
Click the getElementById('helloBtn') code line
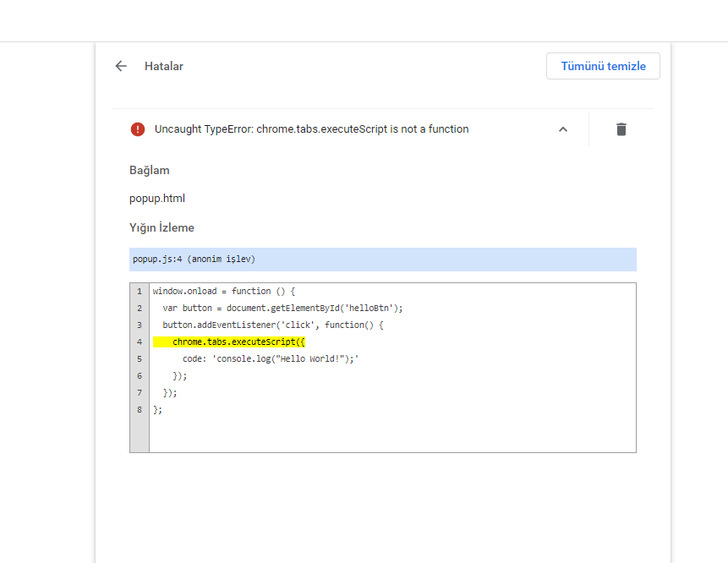coord(282,309)
